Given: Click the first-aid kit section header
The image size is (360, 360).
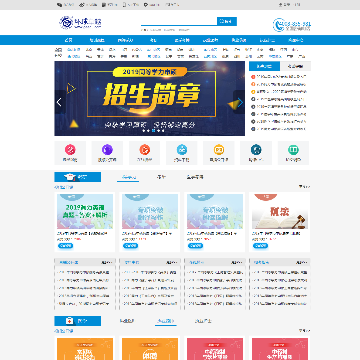Looking at the screenshot, I should (78, 321).
